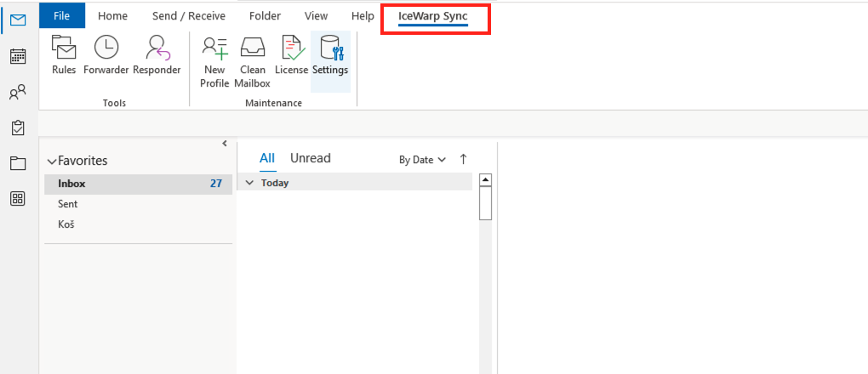Open the By Date sort dropdown
The width and height of the screenshot is (868, 374).
pyautogui.click(x=422, y=160)
